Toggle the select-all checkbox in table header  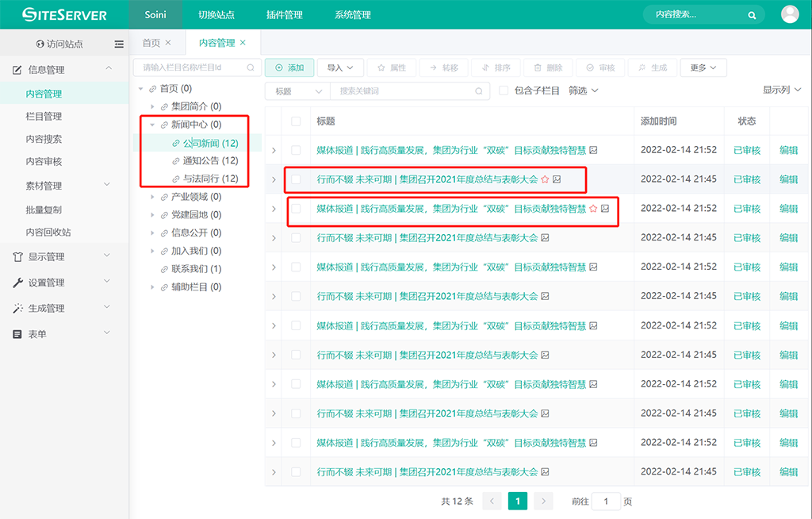coord(296,121)
